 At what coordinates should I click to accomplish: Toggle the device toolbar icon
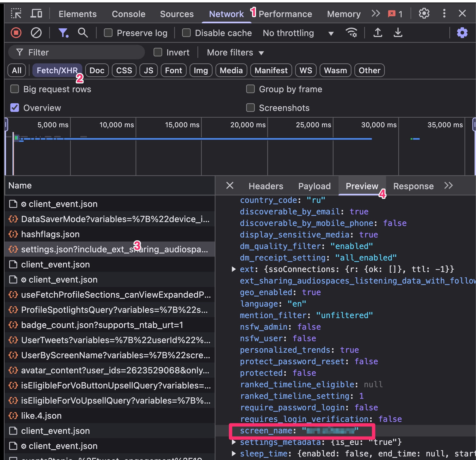coord(36,13)
